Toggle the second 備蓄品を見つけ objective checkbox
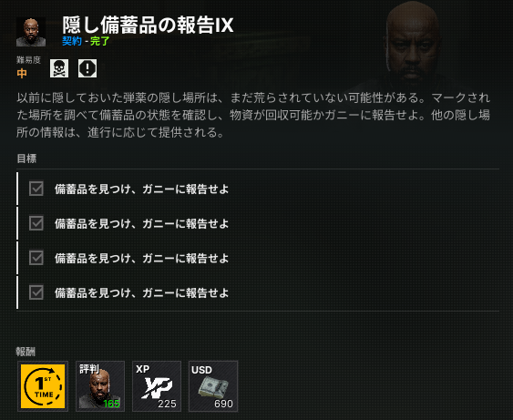This screenshot has height=420, width=513. click(36, 223)
